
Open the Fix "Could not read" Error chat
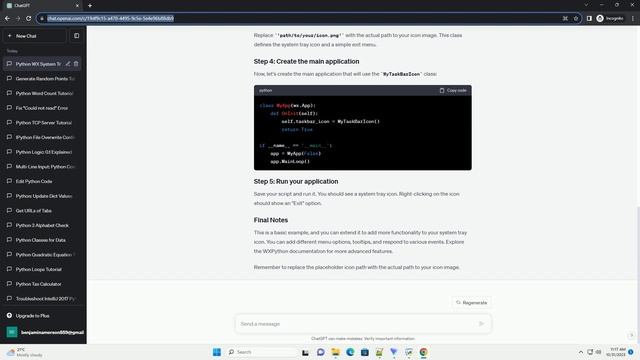[42, 108]
